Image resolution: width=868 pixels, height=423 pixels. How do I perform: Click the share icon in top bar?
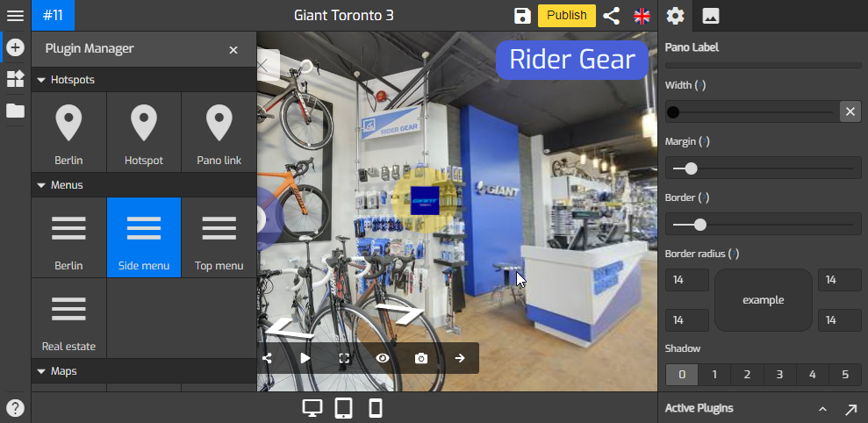click(x=611, y=16)
